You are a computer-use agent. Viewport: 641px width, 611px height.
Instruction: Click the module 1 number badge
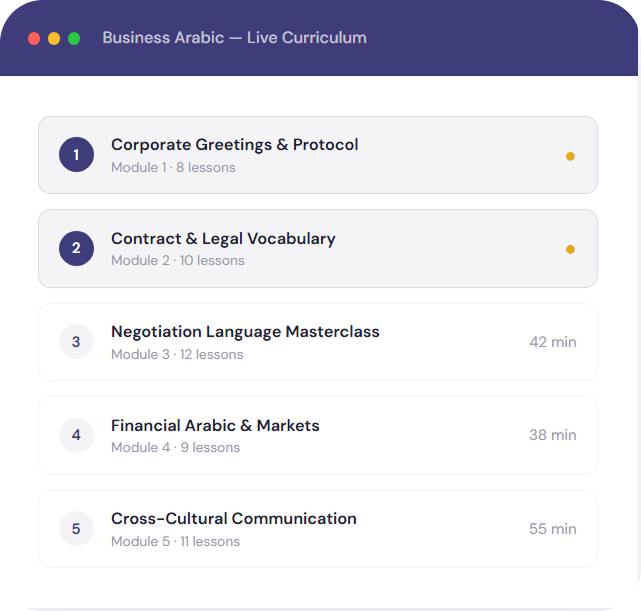[76, 155]
